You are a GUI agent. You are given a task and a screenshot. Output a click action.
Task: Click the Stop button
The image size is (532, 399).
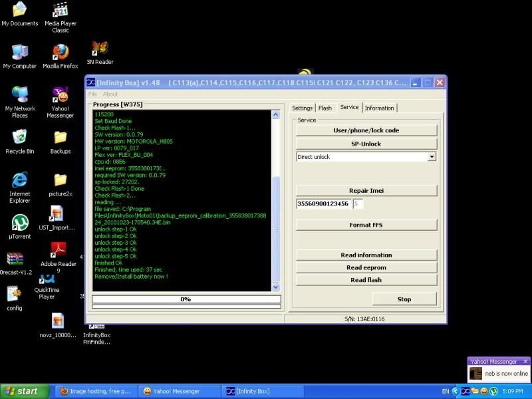click(404, 299)
